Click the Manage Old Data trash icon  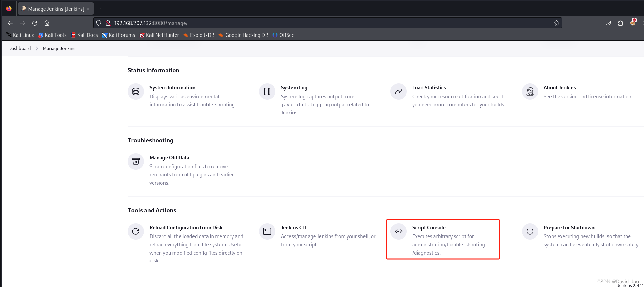pyautogui.click(x=136, y=161)
